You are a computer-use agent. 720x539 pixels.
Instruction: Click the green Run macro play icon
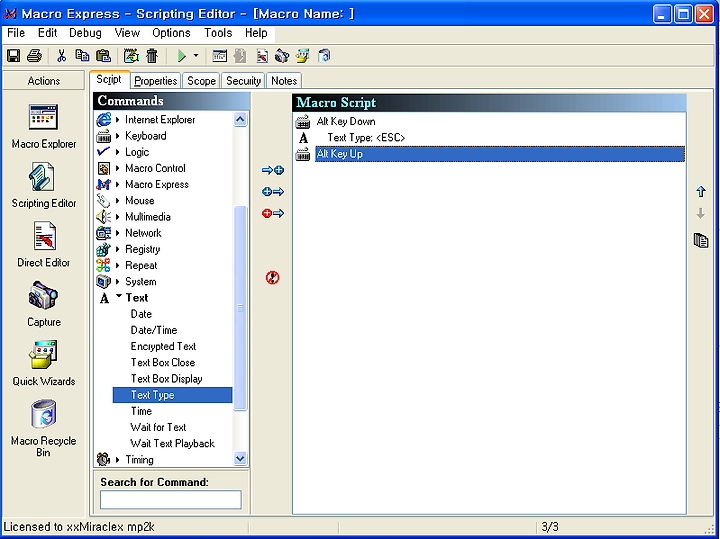tap(182, 56)
